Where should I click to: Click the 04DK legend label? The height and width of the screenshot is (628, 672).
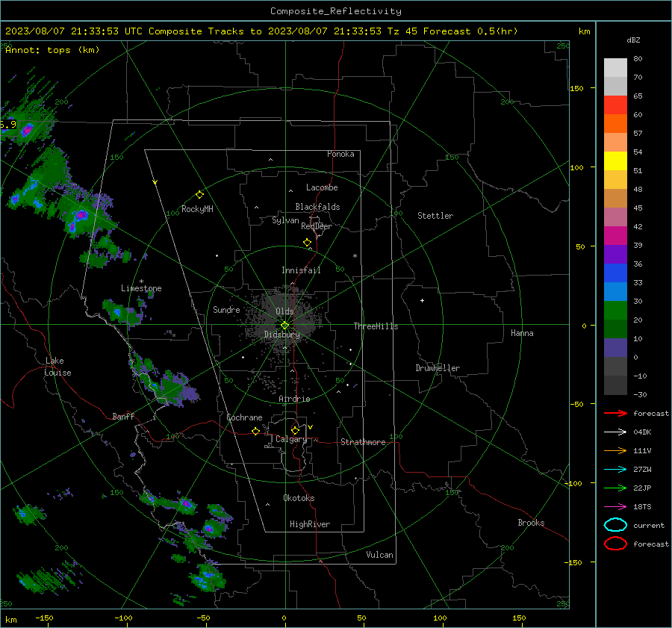(x=642, y=432)
